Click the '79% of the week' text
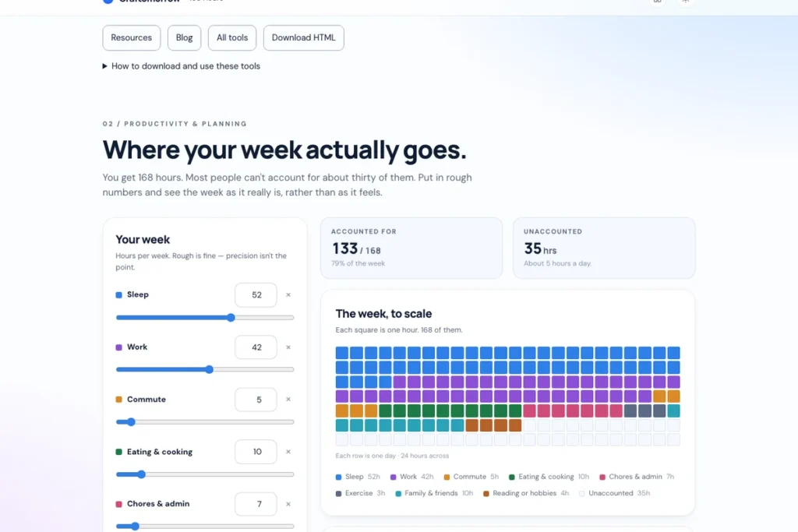The image size is (798, 532). [x=358, y=263]
